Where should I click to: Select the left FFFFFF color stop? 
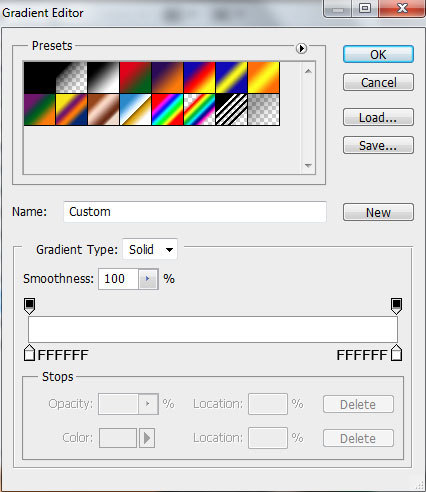pos(29,353)
